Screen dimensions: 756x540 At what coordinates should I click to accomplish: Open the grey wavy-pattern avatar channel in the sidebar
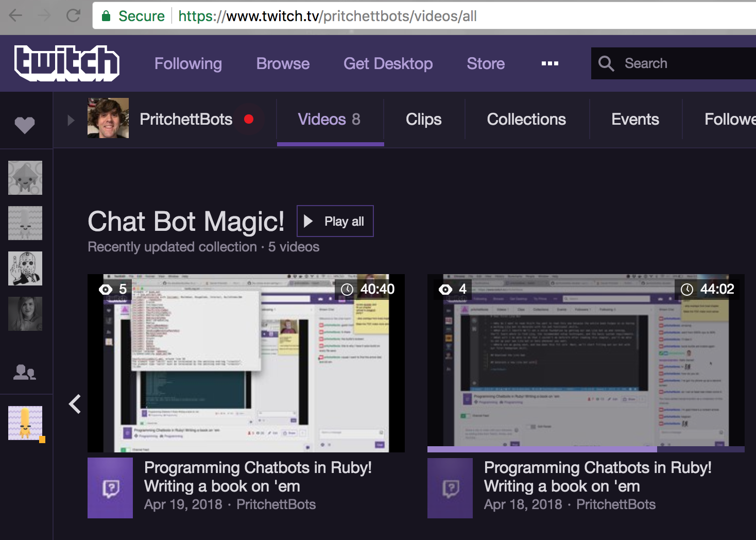coord(25,223)
